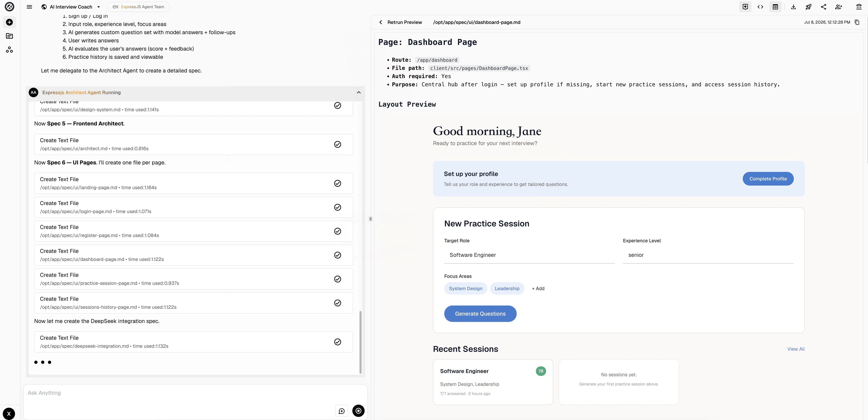This screenshot has height=420, width=868.
Task: Click the check icon for register-page.md
Action: [337, 231]
